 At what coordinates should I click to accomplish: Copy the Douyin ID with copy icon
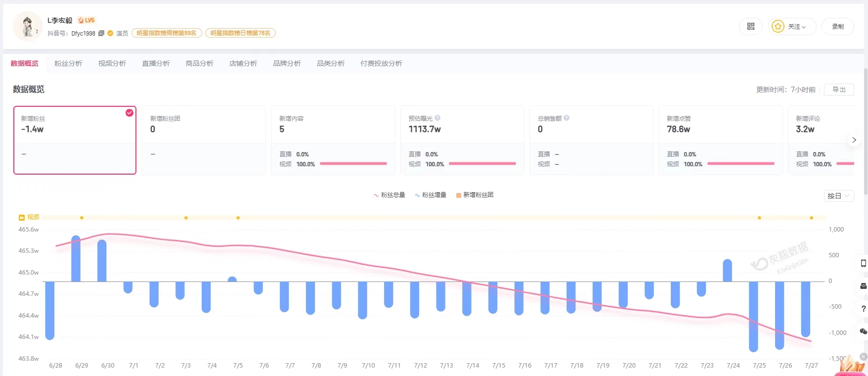(101, 33)
